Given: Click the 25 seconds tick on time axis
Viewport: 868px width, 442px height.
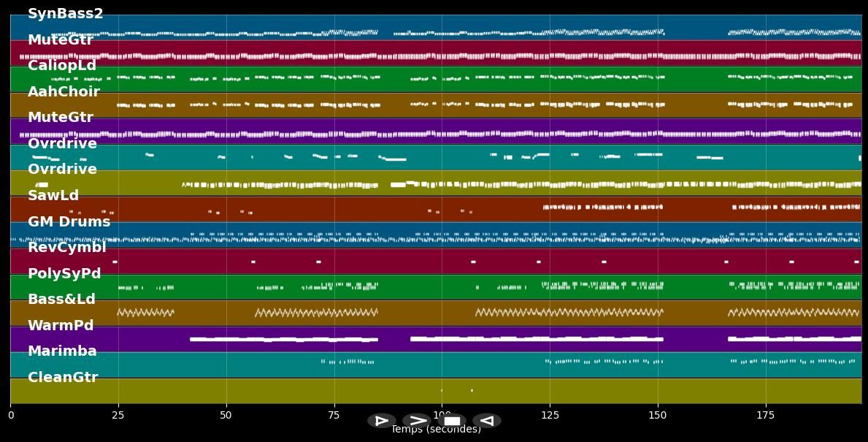Looking at the screenshot, I should click(118, 416).
